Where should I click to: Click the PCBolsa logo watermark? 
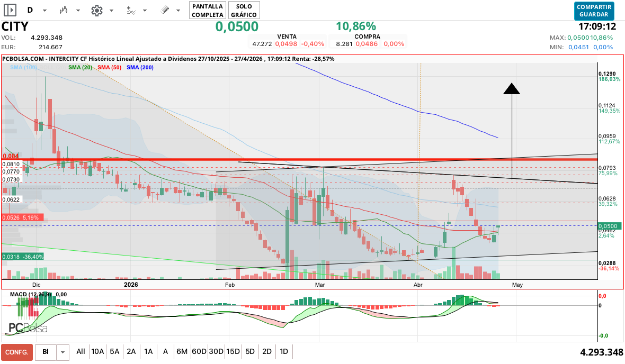(28, 328)
